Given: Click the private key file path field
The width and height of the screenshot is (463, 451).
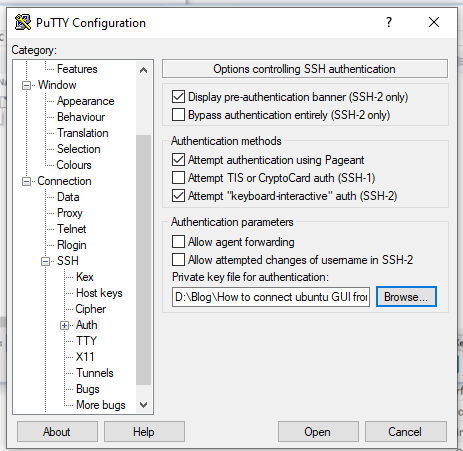Looking at the screenshot, I should coord(271,297).
